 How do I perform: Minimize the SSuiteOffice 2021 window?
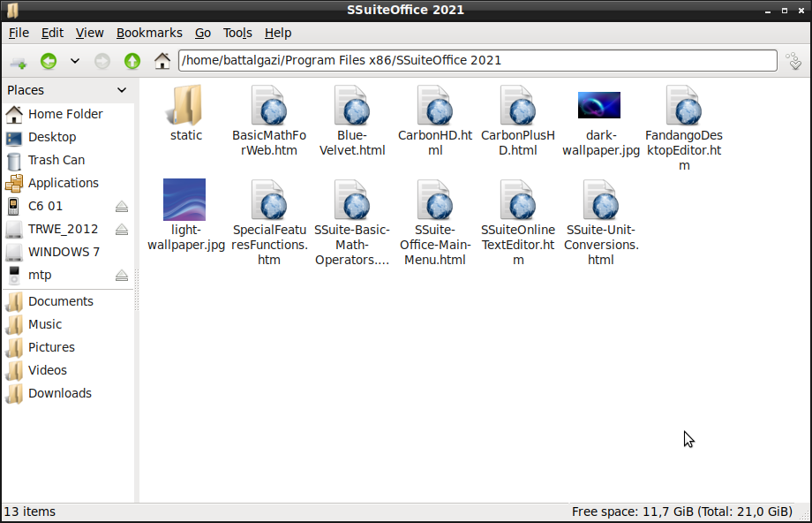(x=768, y=11)
